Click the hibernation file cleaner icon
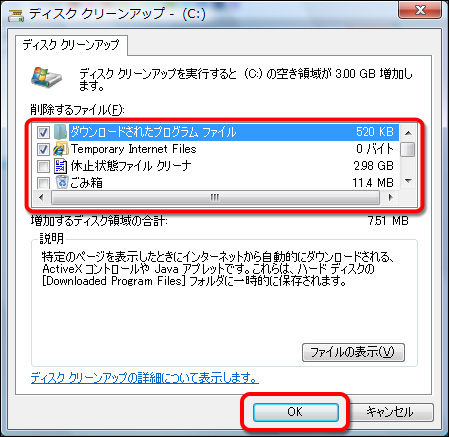The image size is (449, 437). [60, 166]
